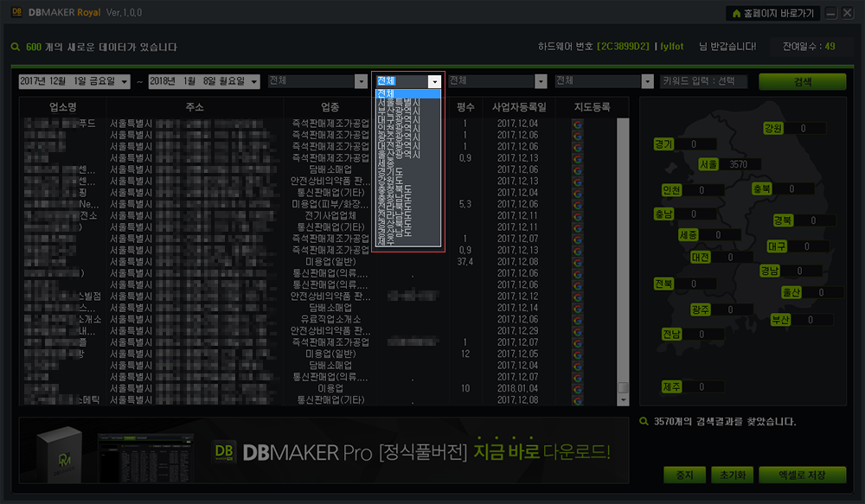The image size is (865, 504).
Task: Select the 충남 region on the map
Action: pyautogui.click(x=663, y=214)
